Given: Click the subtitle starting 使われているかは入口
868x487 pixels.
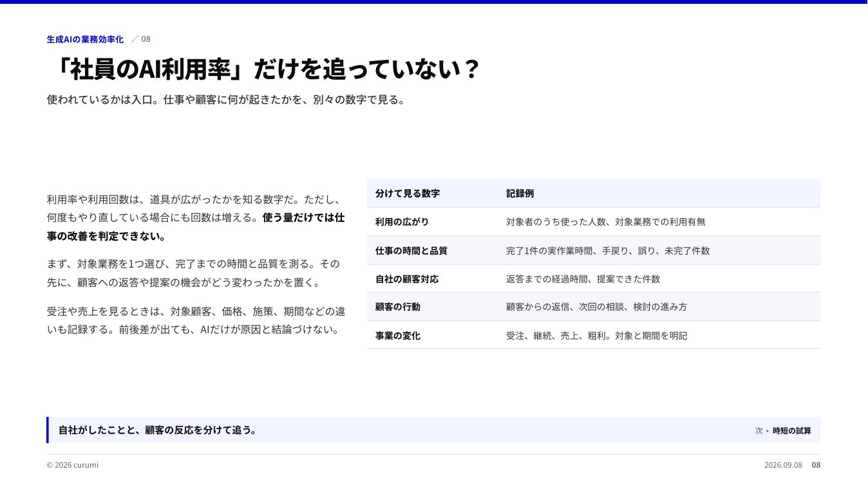Looking at the screenshot, I should (x=226, y=100).
